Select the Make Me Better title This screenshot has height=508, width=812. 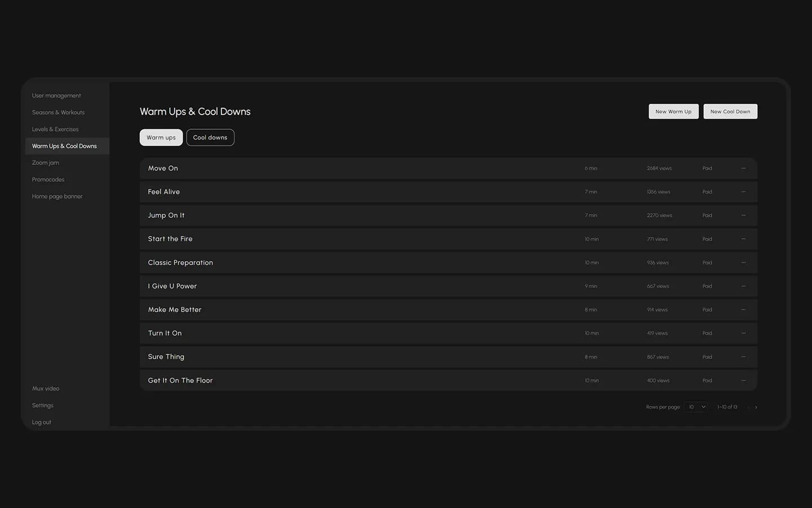175,310
